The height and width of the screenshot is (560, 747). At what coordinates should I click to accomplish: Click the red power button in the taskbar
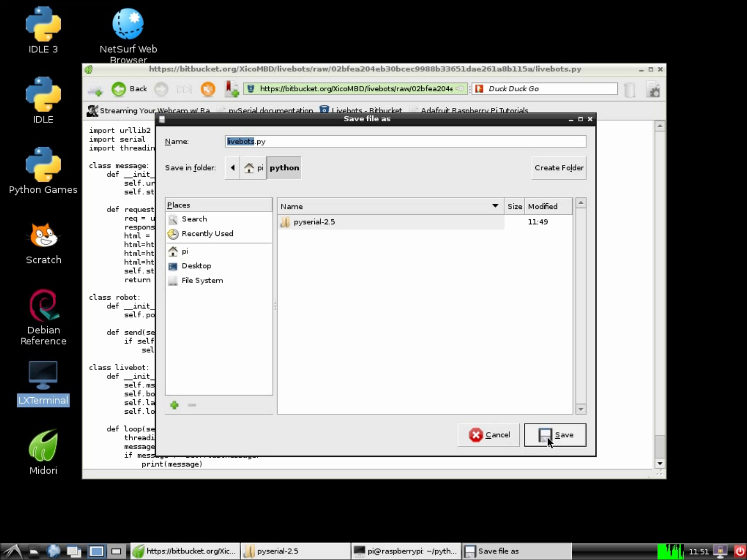[x=740, y=551]
